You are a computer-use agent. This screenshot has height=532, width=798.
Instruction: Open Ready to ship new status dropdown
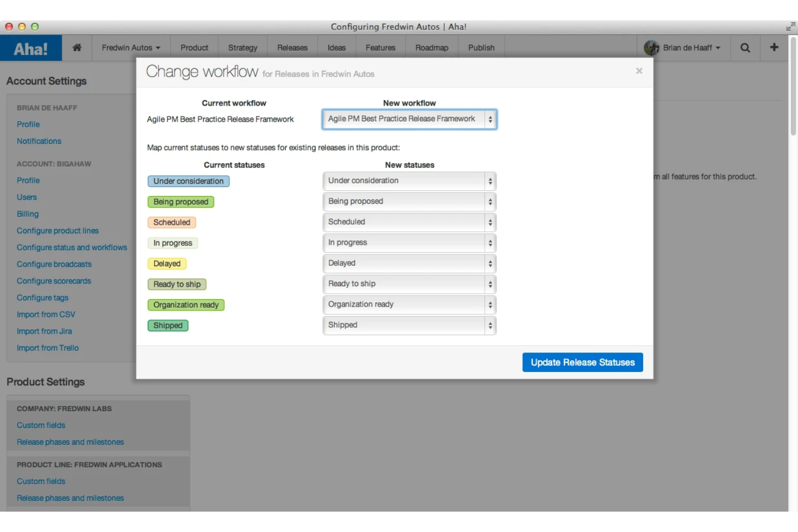(x=409, y=284)
